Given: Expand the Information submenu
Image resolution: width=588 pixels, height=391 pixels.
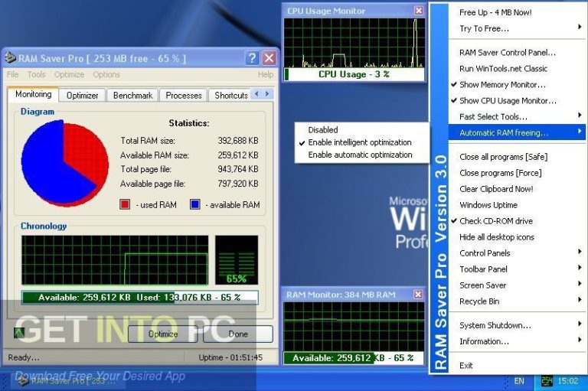Looking at the screenshot, I should pos(517,341).
